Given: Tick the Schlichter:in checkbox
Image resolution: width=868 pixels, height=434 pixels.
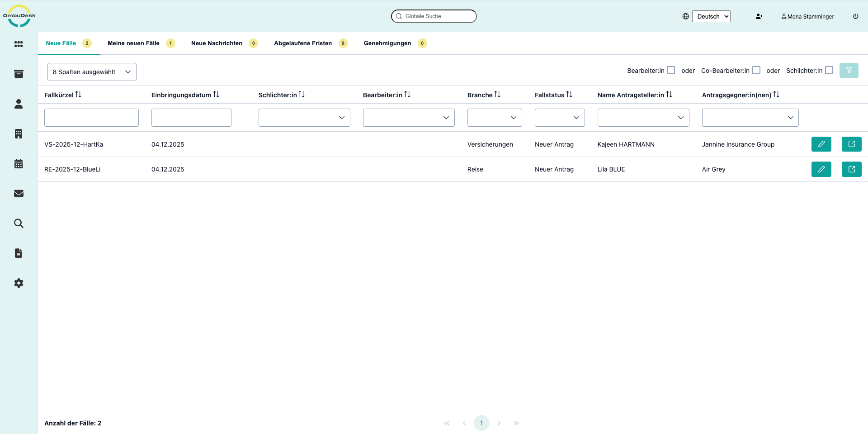Looking at the screenshot, I should tap(829, 71).
